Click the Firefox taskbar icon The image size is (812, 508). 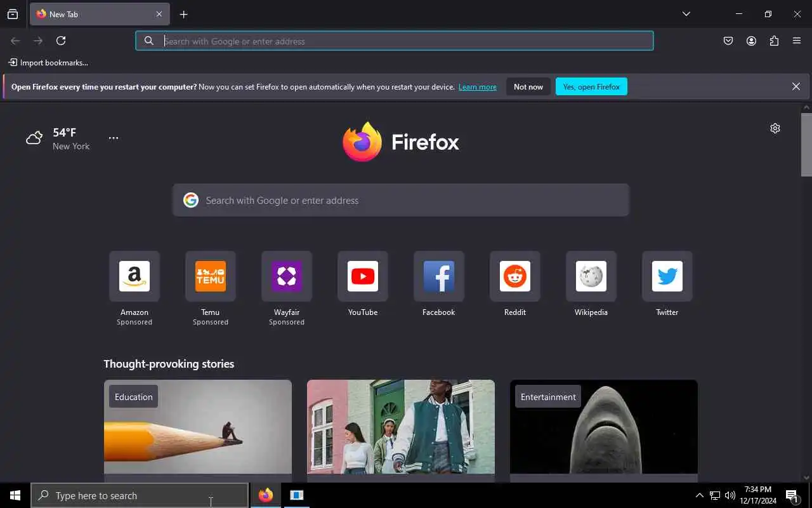point(266,495)
